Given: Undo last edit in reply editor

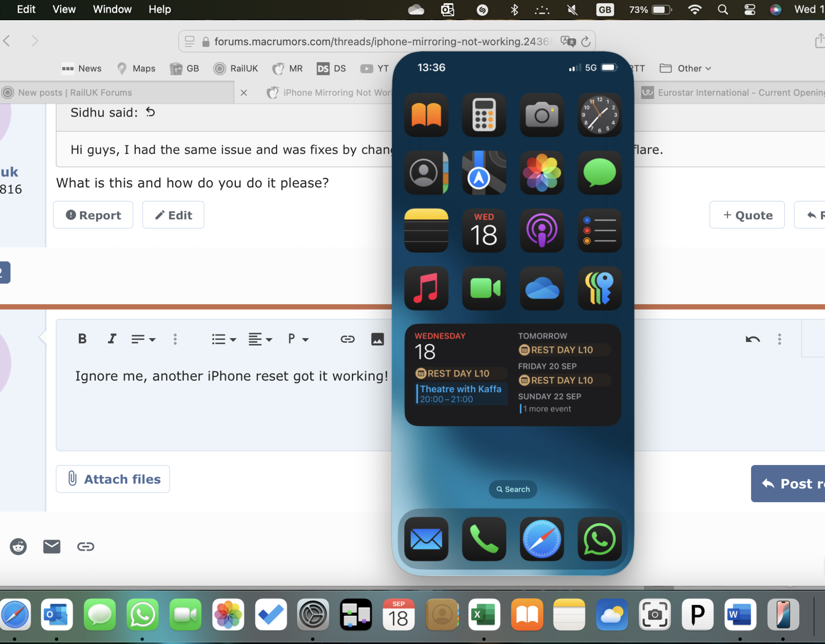Looking at the screenshot, I should click(752, 339).
